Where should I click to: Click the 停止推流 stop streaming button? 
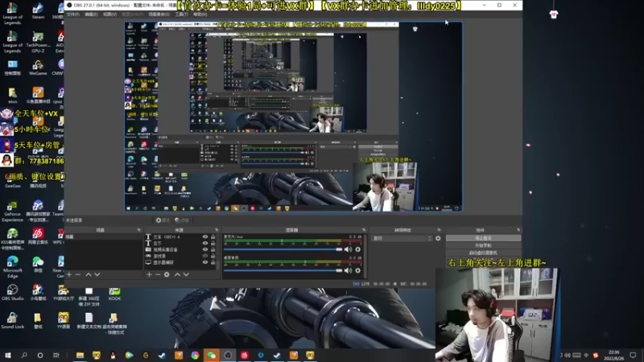coord(484,238)
